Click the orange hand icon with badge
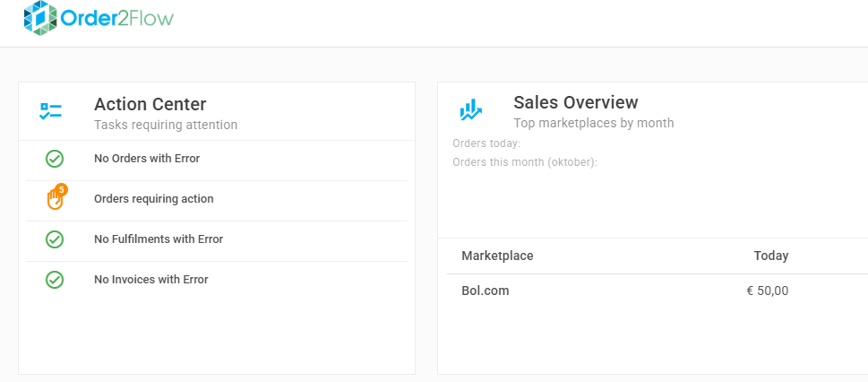The width and height of the screenshot is (868, 382). 55,199
